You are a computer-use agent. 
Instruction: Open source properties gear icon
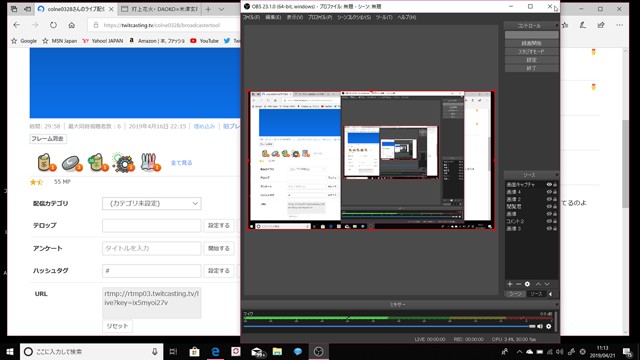(527, 284)
